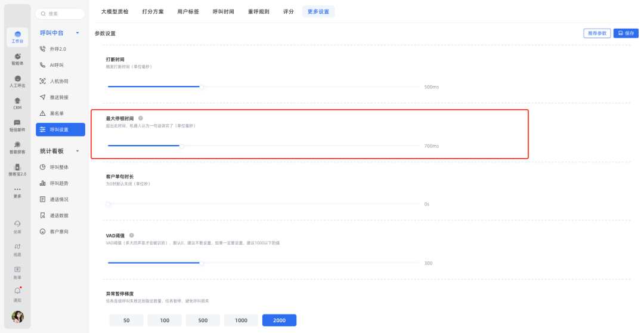Click help icon beside VAD阈值
The width and height of the screenshot is (644, 333).
pos(131,235)
